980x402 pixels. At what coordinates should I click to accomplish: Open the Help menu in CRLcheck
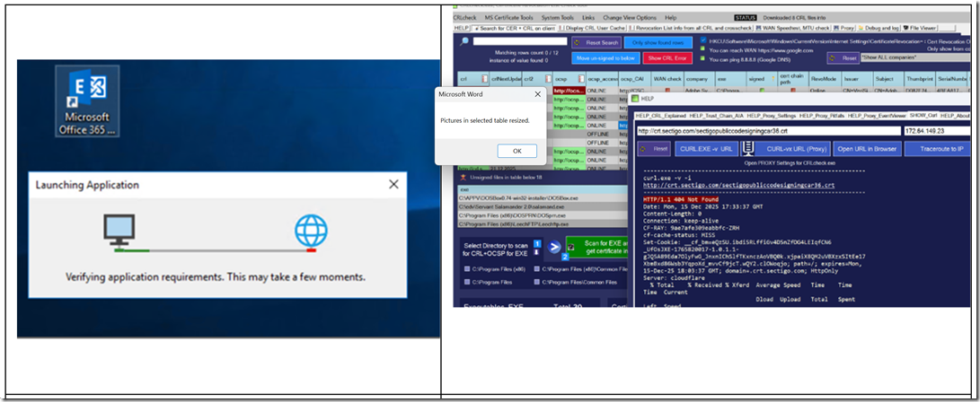click(x=671, y=17)
